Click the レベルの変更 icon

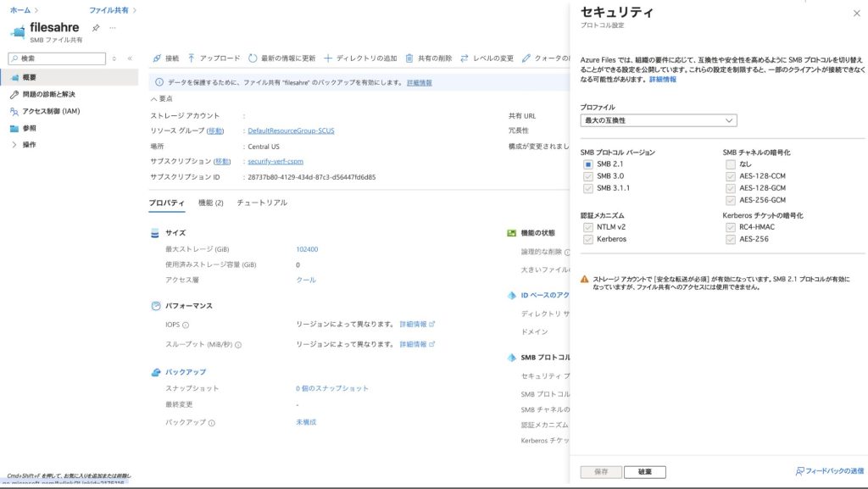coord(465,58)
